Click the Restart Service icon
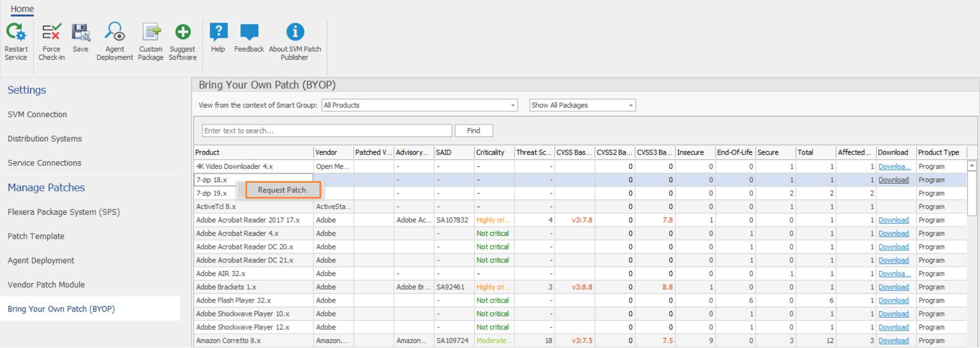 (16, 32)
